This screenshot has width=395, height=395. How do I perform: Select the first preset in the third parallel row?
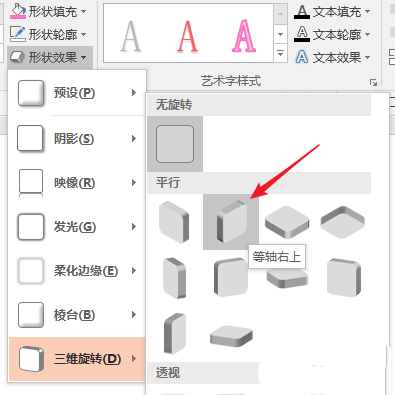tap(175, 333)
